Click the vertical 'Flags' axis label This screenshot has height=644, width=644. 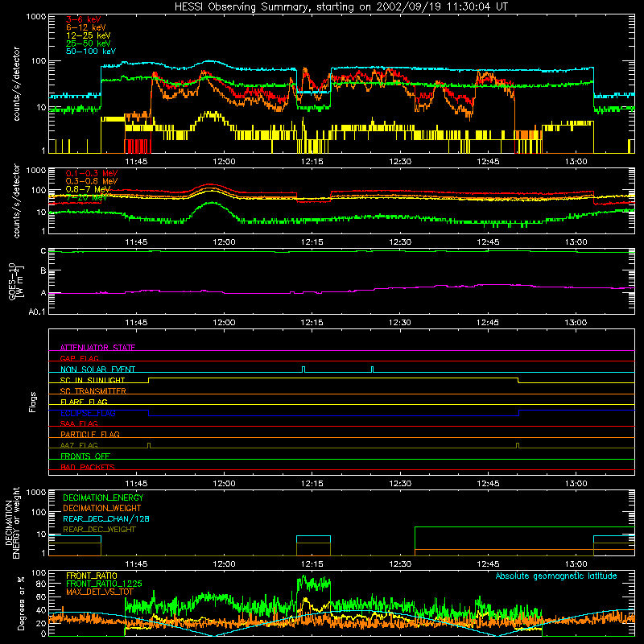(32, 402)
